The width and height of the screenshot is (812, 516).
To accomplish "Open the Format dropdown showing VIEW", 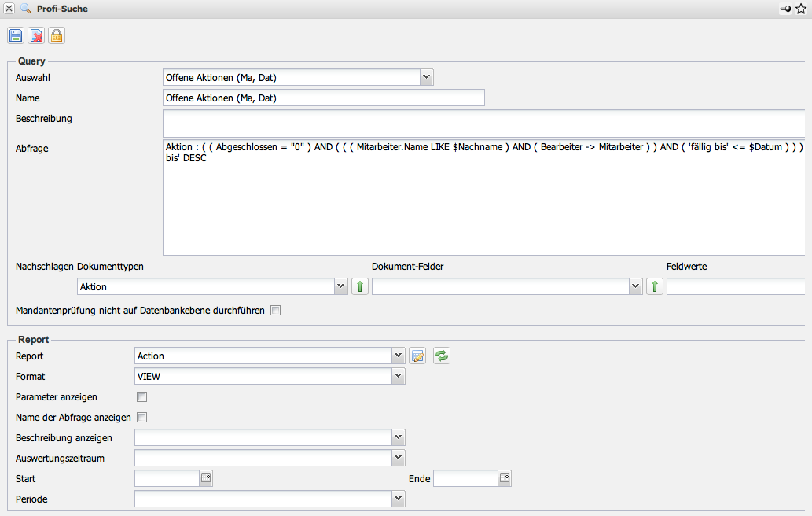I will tap(398, 377).
